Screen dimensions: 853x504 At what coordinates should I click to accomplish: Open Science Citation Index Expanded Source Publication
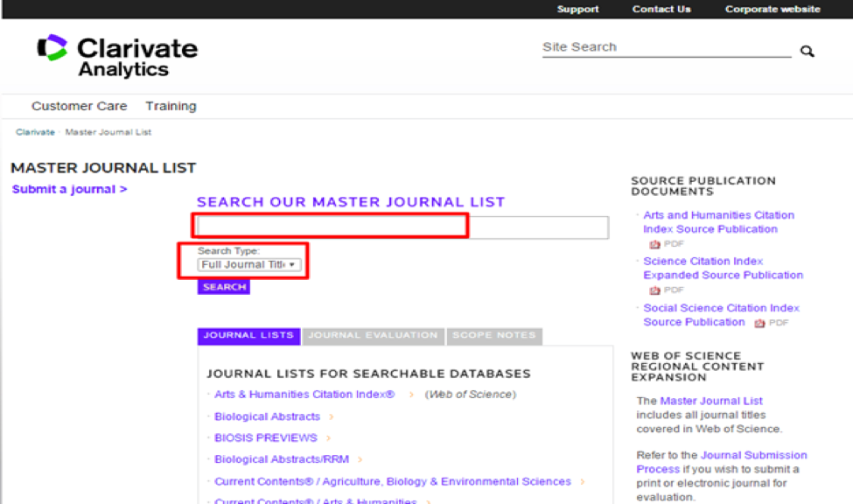pos(723,269)
